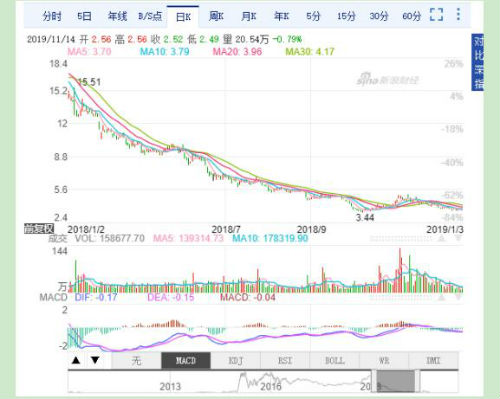The image size is (500, 399).
Task: Select the 无 indicator option
Action: click(136, 361)
